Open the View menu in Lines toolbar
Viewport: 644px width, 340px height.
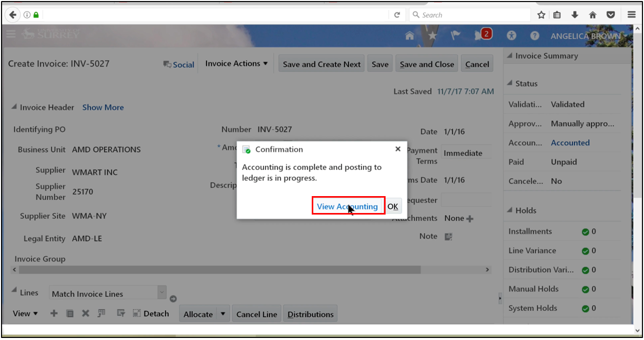pyautogui.click(x=25, y=313)
